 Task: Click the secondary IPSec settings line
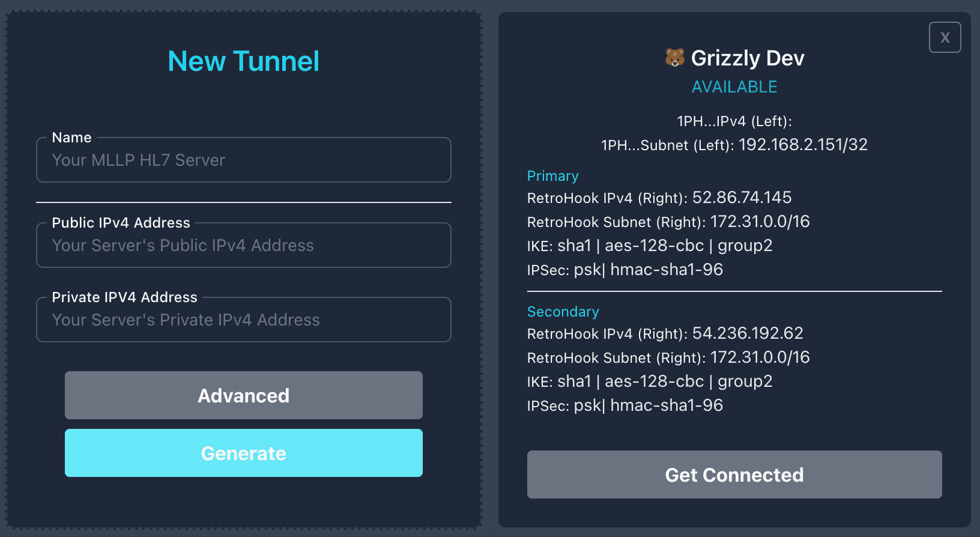(x=625, y=405)
